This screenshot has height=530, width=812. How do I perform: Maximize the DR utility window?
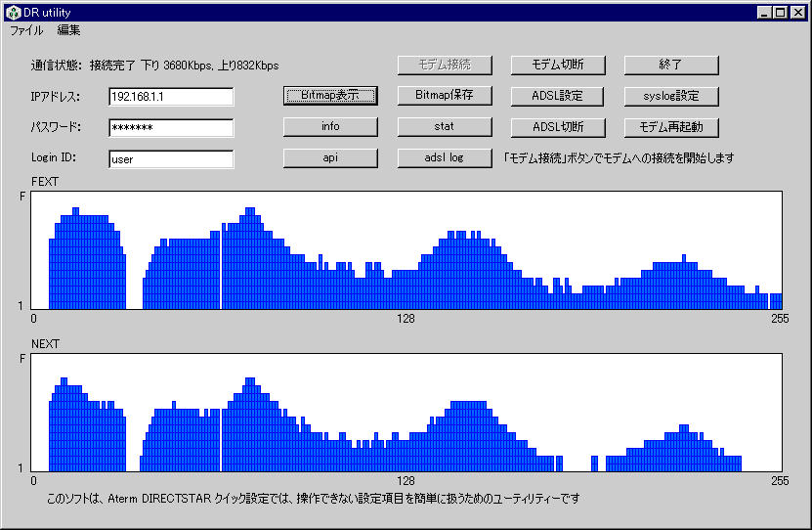pos(781,13)
